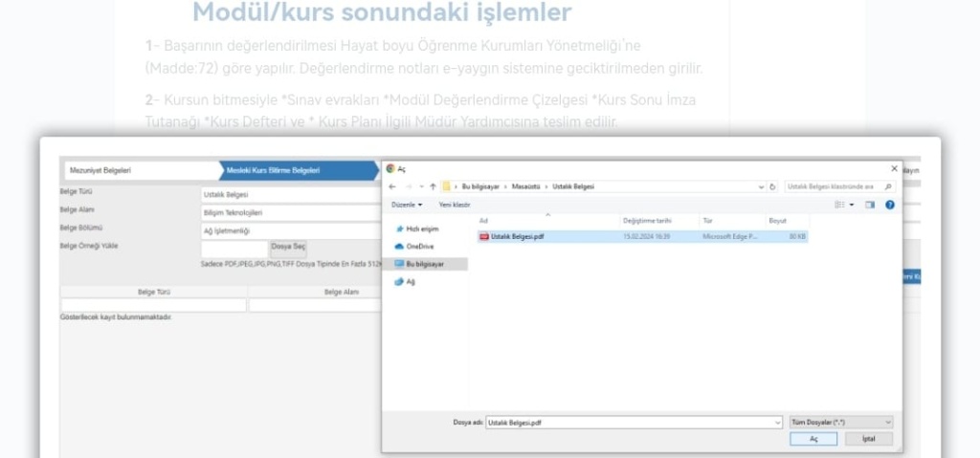Screen dimensions: 980x458
Task: Select OneDrive in the sidebar
Action: (419, 247)
